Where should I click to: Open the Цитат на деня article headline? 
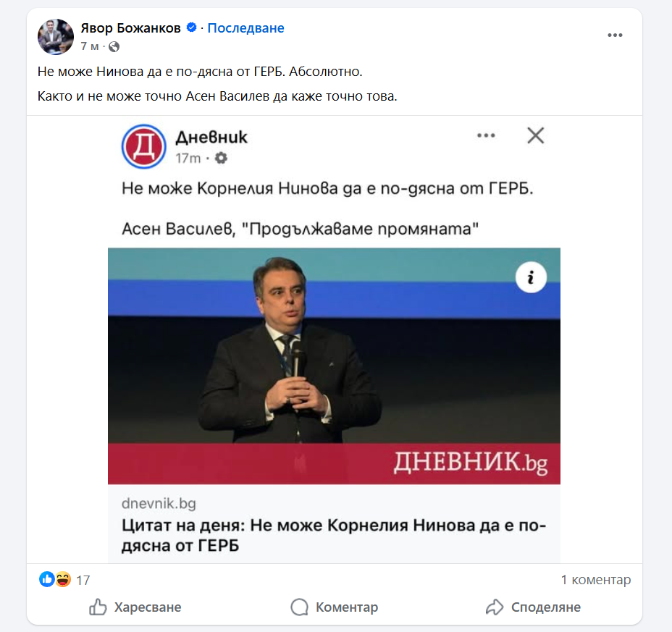333,534
